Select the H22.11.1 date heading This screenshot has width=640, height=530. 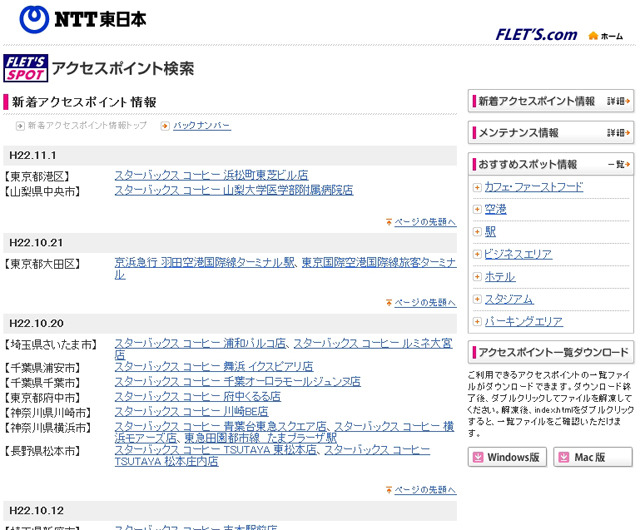click(33, 156)
